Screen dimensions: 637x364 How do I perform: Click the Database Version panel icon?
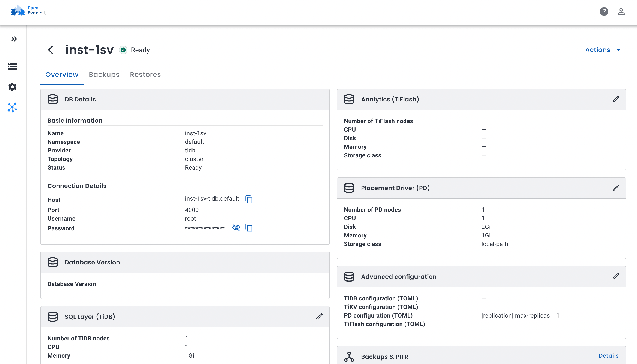coord(52,262)
